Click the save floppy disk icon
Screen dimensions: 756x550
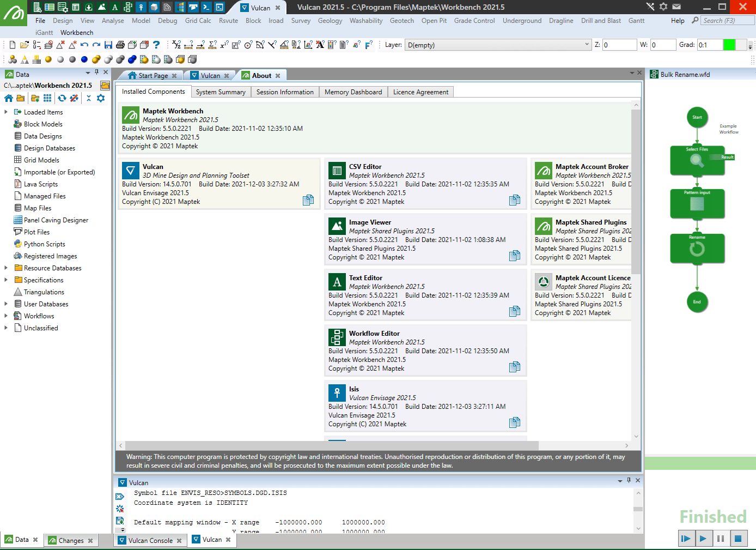pos(108,45)
